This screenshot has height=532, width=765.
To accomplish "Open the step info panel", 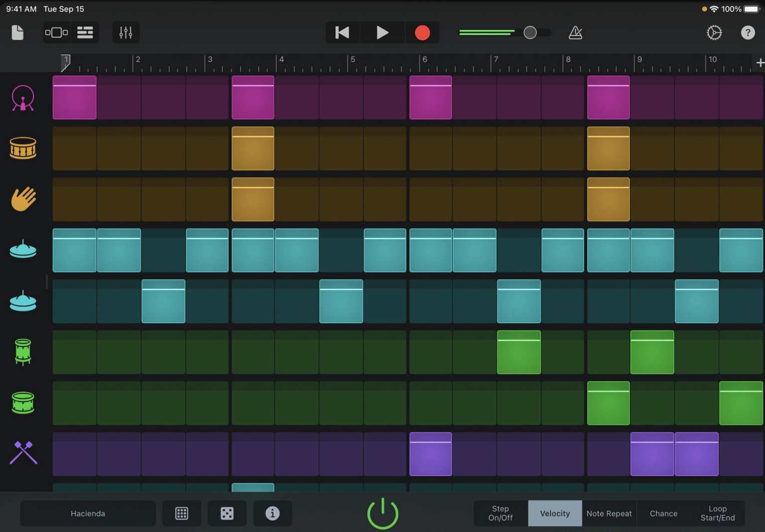I will [272, 513].
